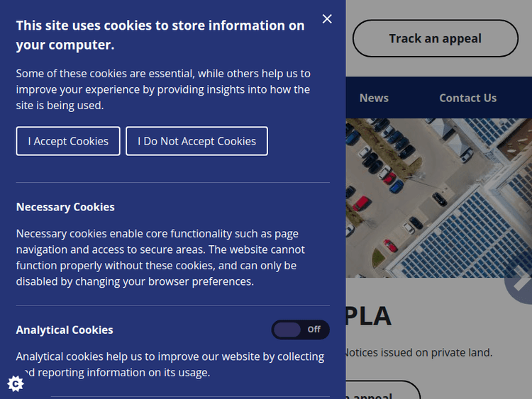This screenshot has width=532, height=399.
Task: Click the carousel next arrow
Action: (522, 281)
